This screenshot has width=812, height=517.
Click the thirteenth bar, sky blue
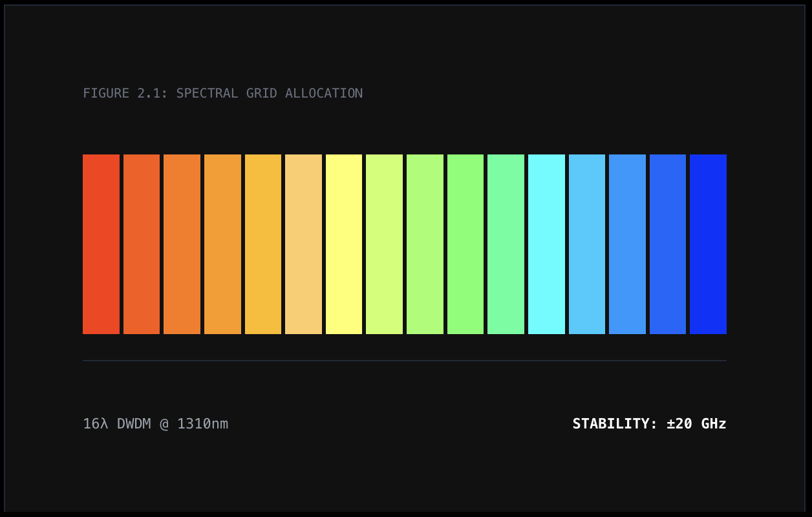pyautogui.click(x=587, y=244)
